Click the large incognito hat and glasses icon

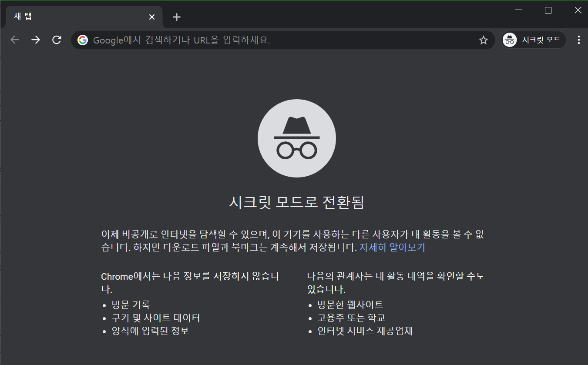coord(296,138)
